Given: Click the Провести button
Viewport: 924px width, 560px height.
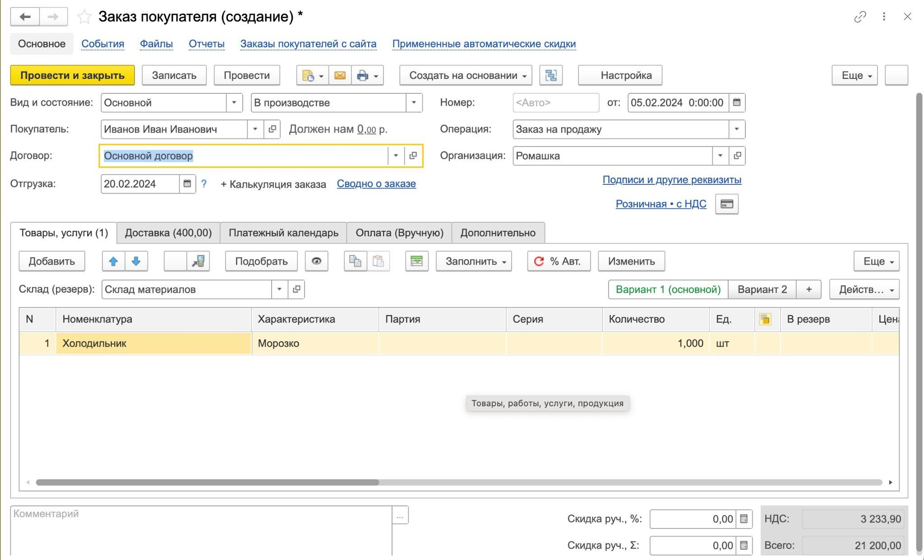Looking at the screenshot, I should pos(247,75).
